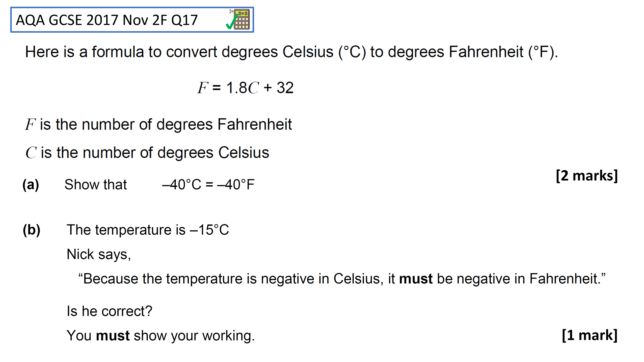Click the part (b) label
644x362 pixels.
pos(32,230)
